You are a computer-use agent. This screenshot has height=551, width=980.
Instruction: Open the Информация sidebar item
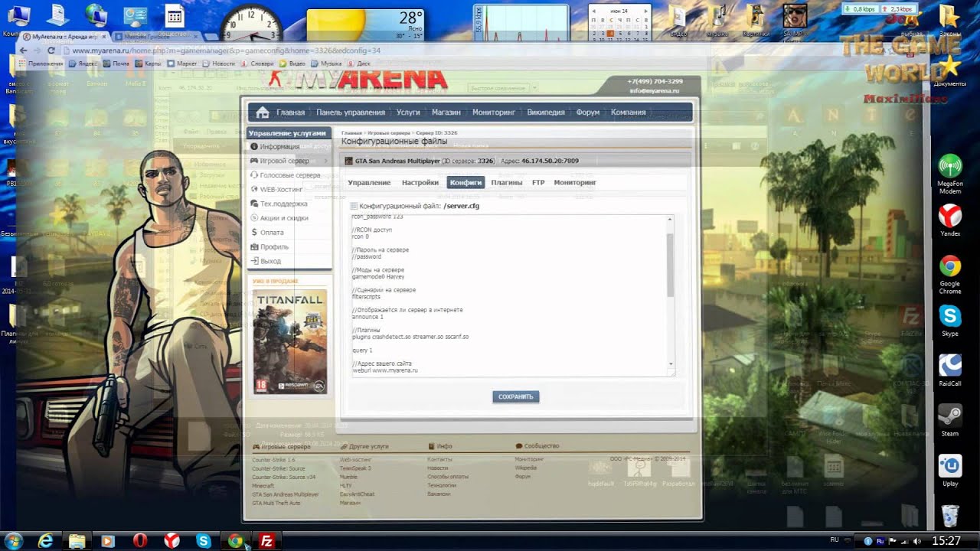pyautogui.click(x=279, y=146)
